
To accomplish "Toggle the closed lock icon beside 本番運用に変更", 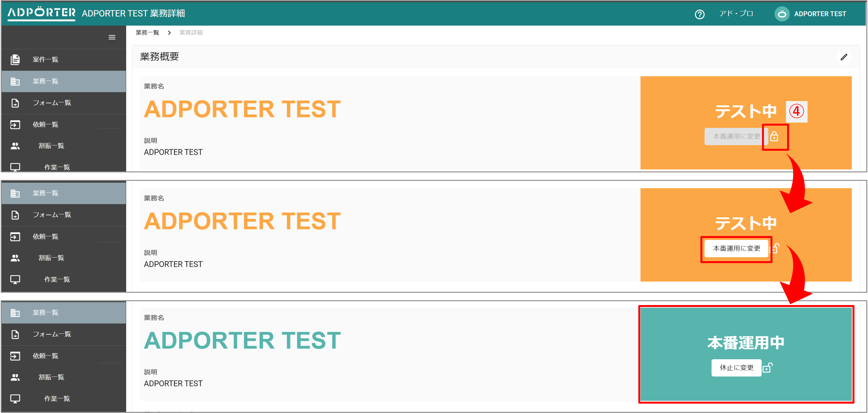I will (x=774, y=136).
